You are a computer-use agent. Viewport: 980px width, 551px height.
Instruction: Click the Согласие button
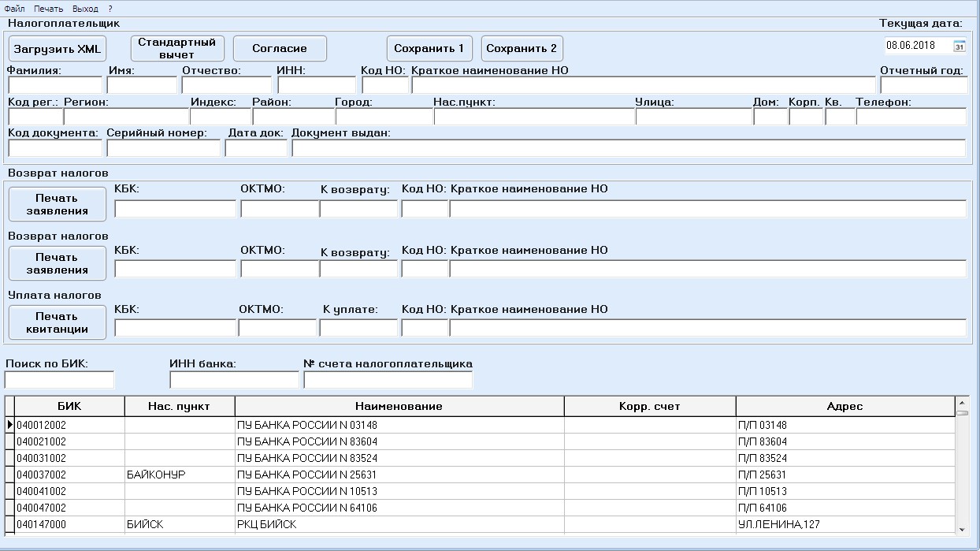tap(280, 48)
